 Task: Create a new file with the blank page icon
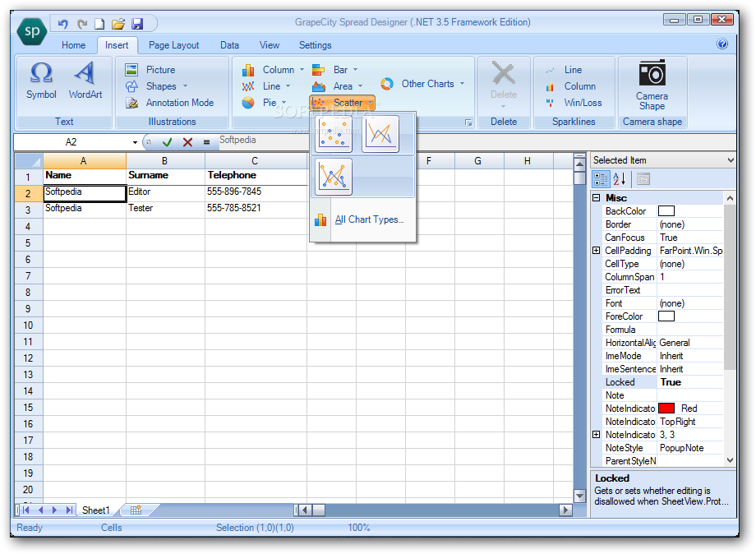coord(99,24)
